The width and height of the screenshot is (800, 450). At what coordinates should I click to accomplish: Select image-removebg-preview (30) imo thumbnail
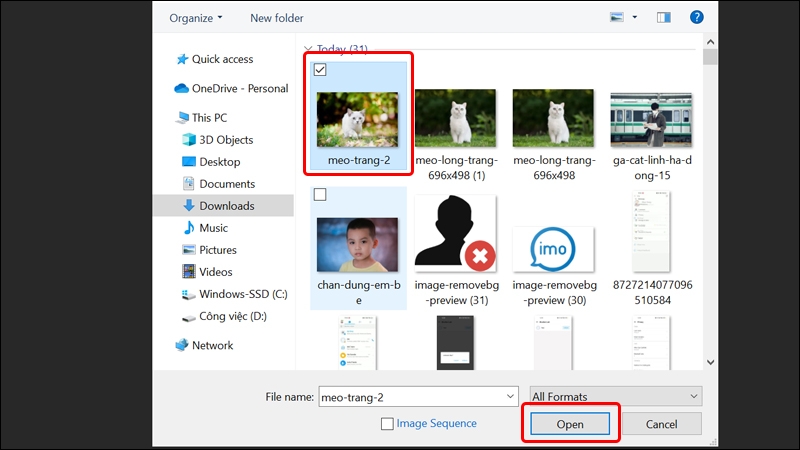[x=554, y=249]
